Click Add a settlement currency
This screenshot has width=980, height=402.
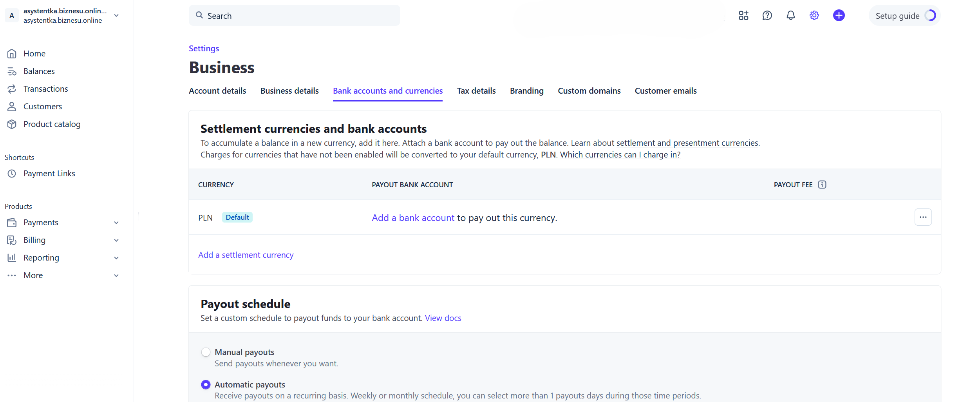click(246, 255)
